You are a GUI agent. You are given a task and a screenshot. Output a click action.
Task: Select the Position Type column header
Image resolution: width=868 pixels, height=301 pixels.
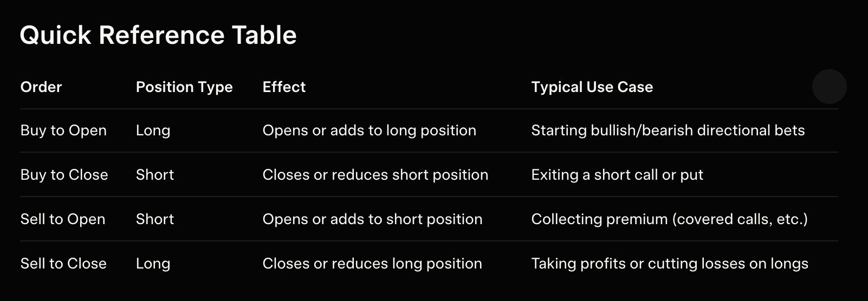click(x=184, y=87)
